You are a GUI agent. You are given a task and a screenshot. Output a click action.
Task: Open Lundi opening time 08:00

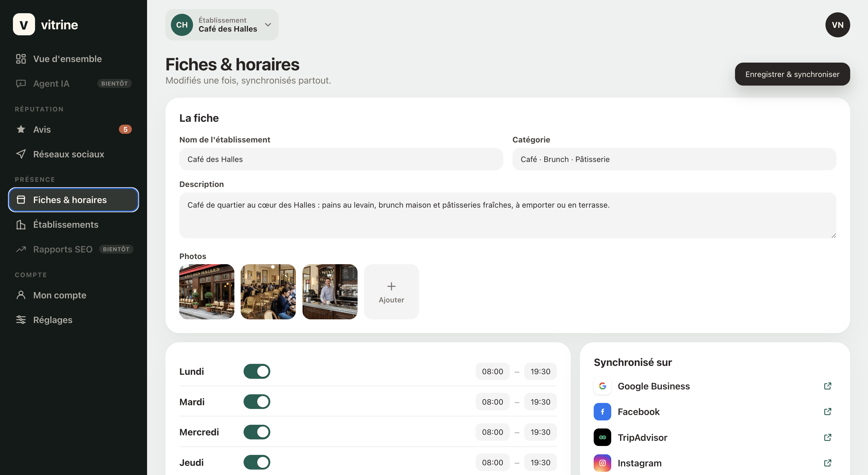(492, 371)
